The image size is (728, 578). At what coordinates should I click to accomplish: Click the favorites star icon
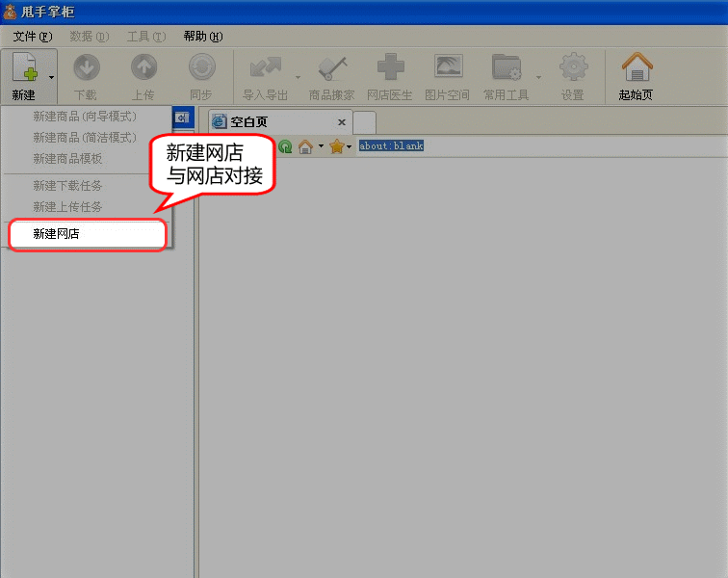coord(337,146)
